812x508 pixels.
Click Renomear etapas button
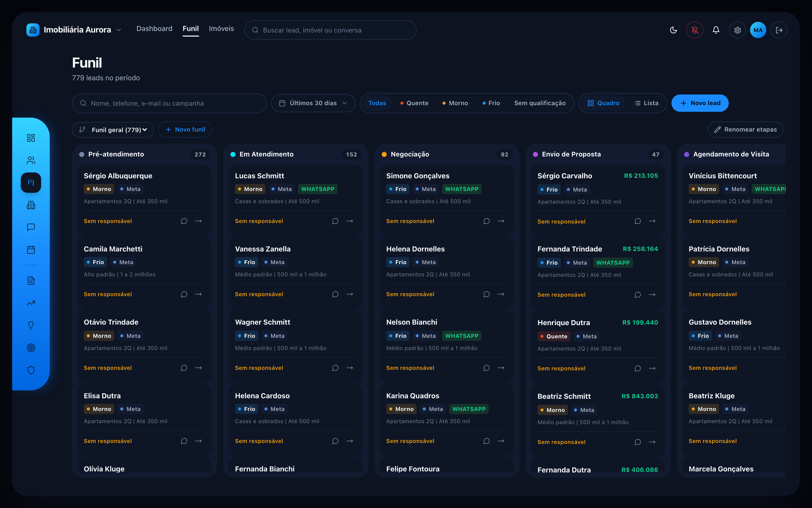(745, 130)
